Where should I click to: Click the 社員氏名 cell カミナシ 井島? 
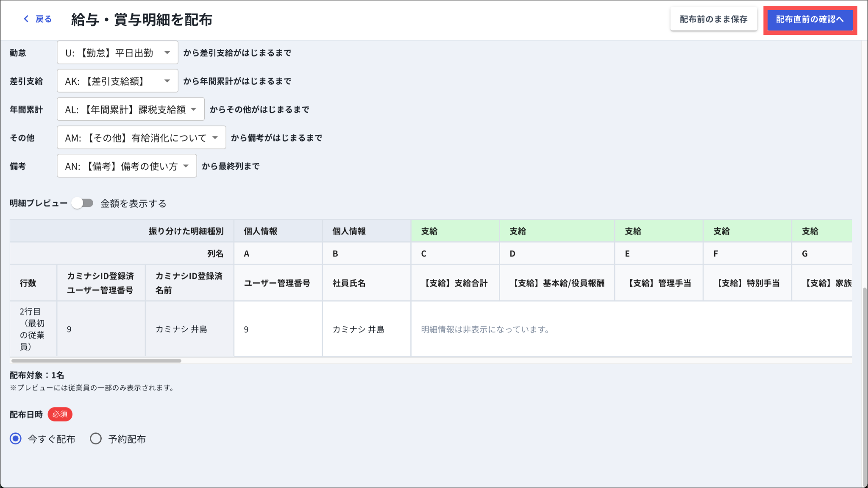tap(358, 329)
